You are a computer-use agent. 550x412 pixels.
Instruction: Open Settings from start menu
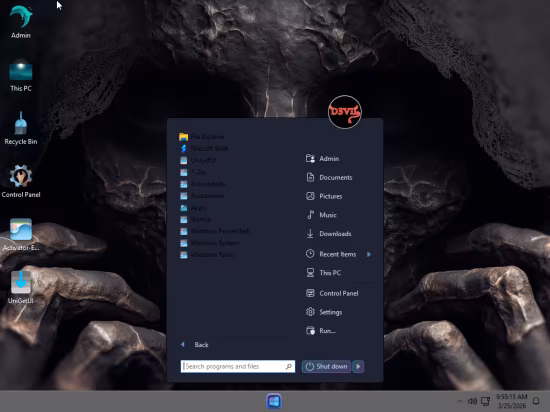click(x=323, y=312)
